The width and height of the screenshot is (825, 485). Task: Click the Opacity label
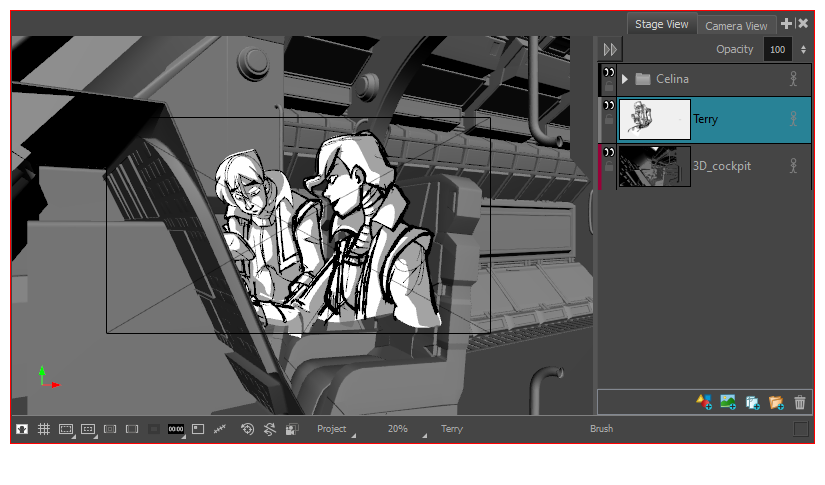[x=735, y=49]
